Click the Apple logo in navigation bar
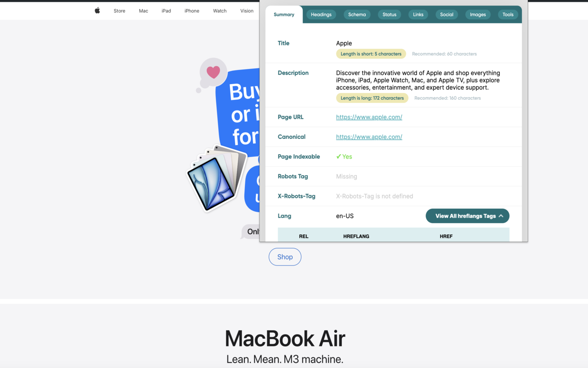588x368 pixels. [x=97, y=11]
